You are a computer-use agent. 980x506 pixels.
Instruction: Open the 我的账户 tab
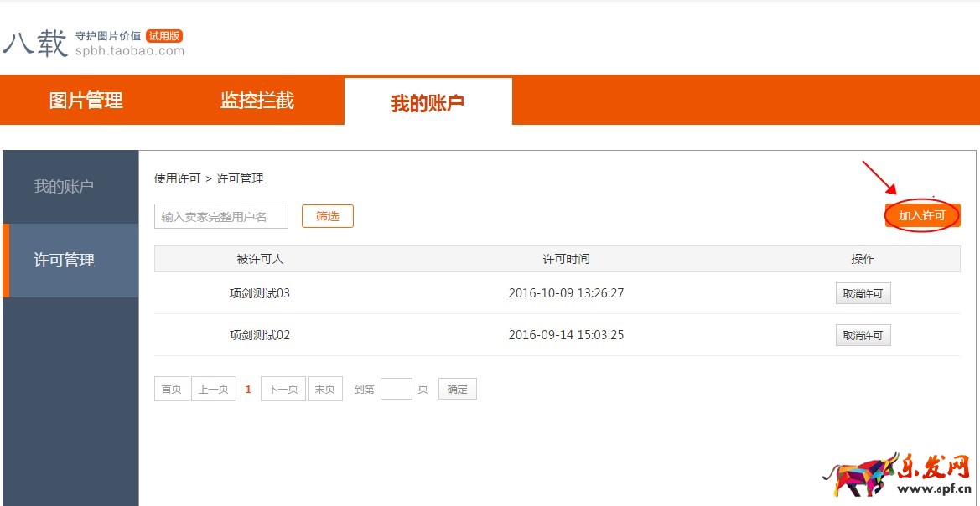coord(428,100)
